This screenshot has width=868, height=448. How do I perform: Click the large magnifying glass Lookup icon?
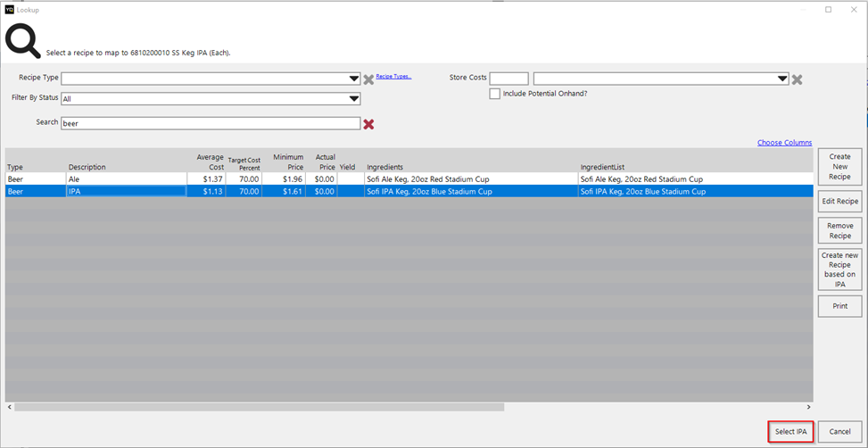(x=22, y=42)
